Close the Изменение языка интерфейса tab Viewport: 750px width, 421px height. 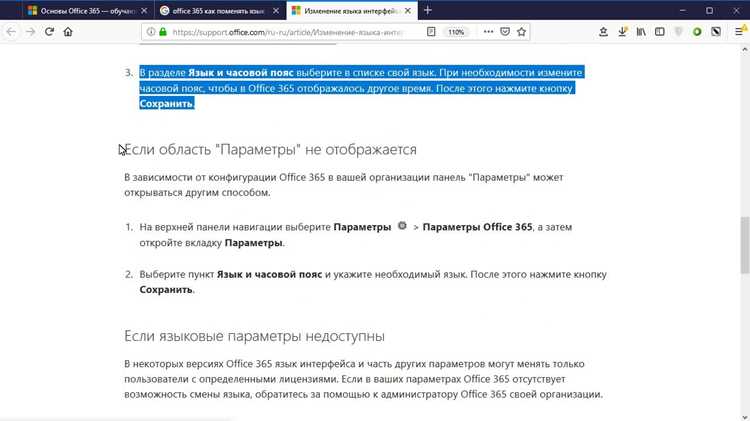point(408,11)
